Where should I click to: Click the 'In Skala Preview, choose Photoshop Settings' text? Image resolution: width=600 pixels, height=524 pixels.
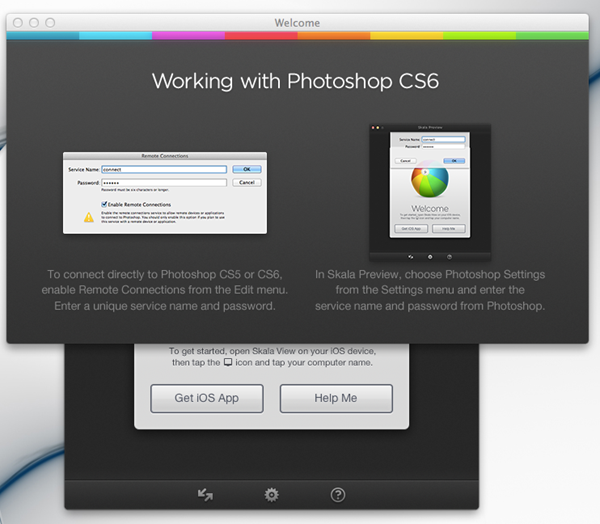[x=430, y=290]
